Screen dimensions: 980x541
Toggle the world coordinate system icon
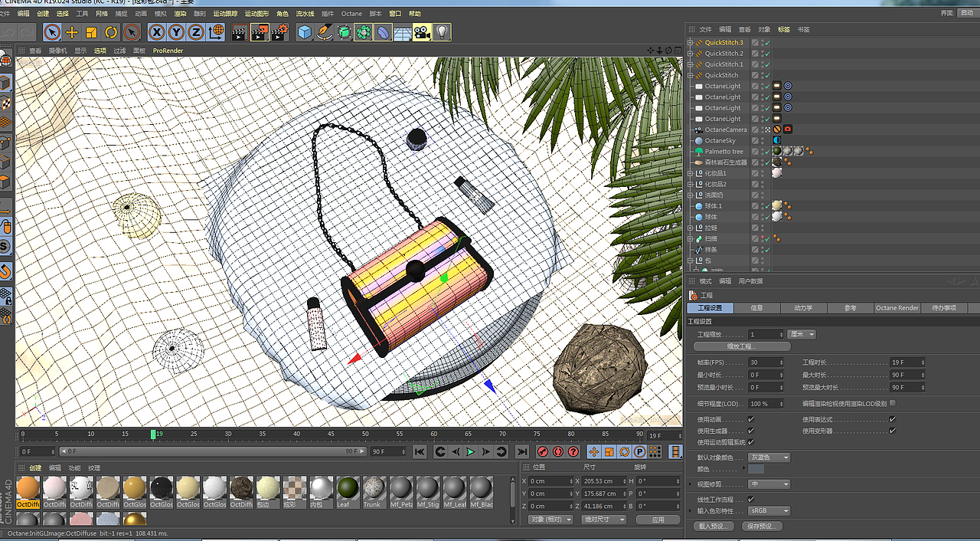pyautogui.click(x=217, y=32)
